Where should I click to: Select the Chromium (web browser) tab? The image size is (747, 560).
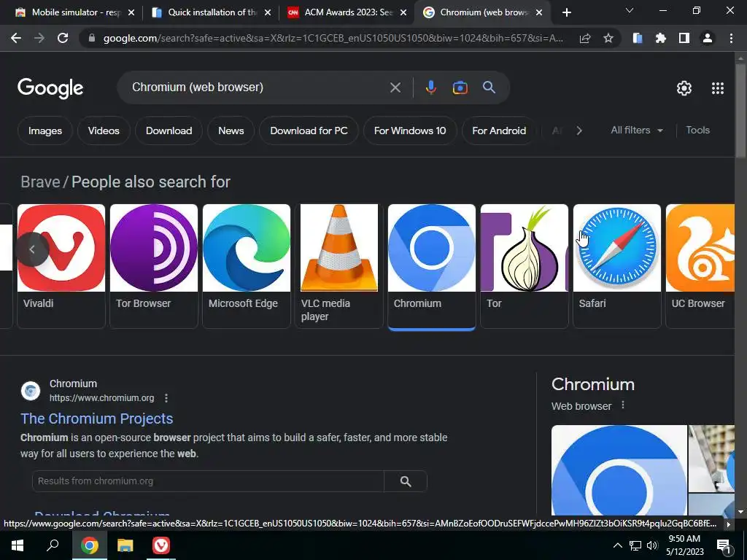point(483,12)
